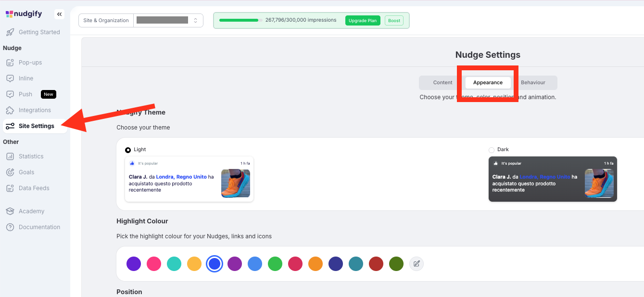Image resolution: width=644 pixels, height=297 pixels.
Task: Click the Highlight Colour heading
Action: point(142,221)
